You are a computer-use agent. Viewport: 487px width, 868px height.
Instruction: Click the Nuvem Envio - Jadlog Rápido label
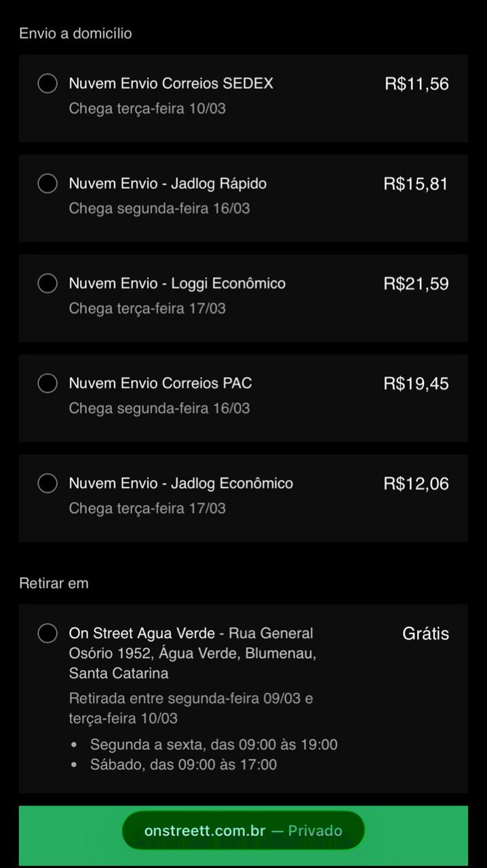pyautogui.click(x=168, y=184)
